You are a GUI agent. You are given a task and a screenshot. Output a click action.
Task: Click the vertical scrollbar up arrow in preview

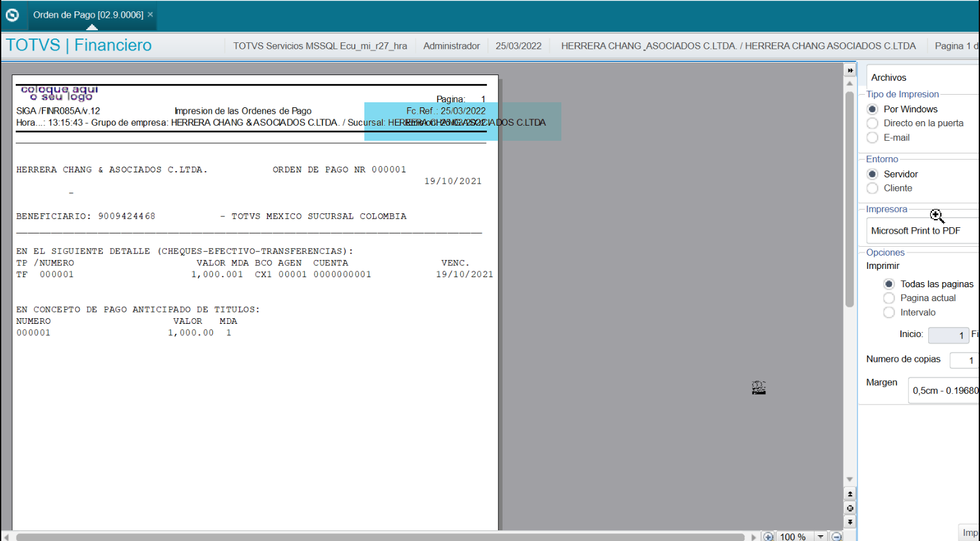pyautogui.click(x=850, y=83)
